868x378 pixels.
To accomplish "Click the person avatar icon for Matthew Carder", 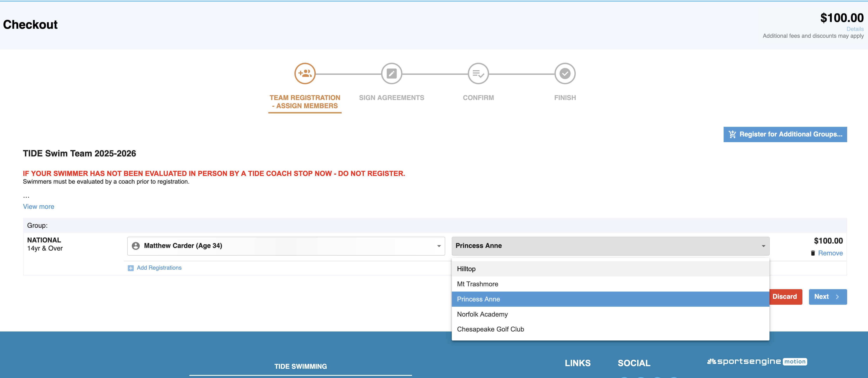I will [136, 246].
